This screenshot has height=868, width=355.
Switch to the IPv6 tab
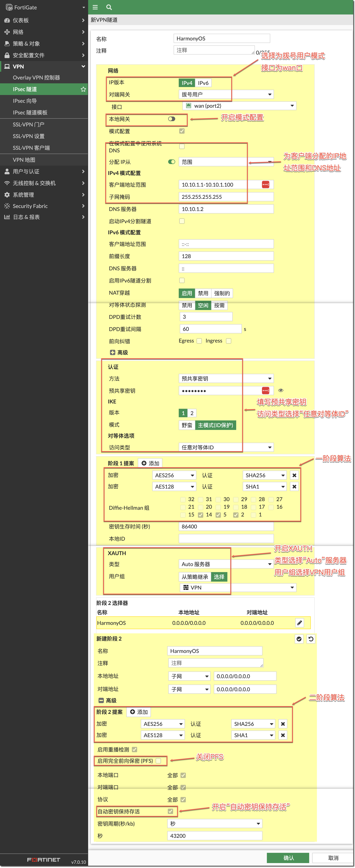coord(203,83)
